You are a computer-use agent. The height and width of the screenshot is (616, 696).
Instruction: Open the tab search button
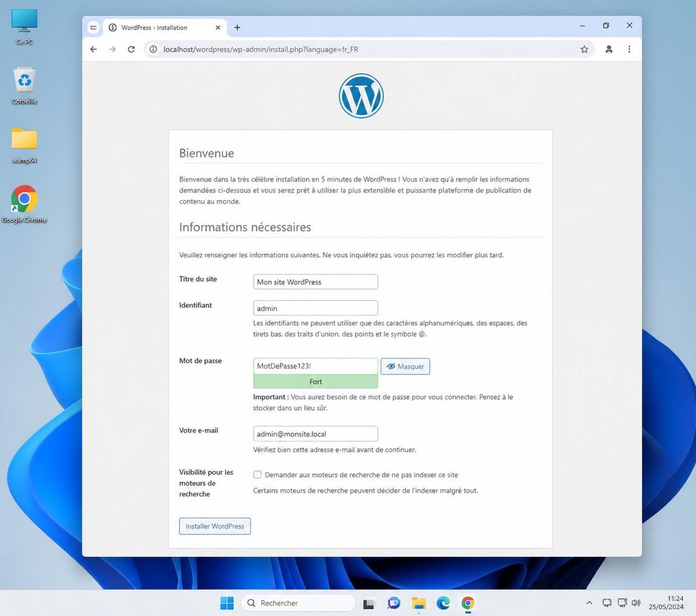point(93,28)
